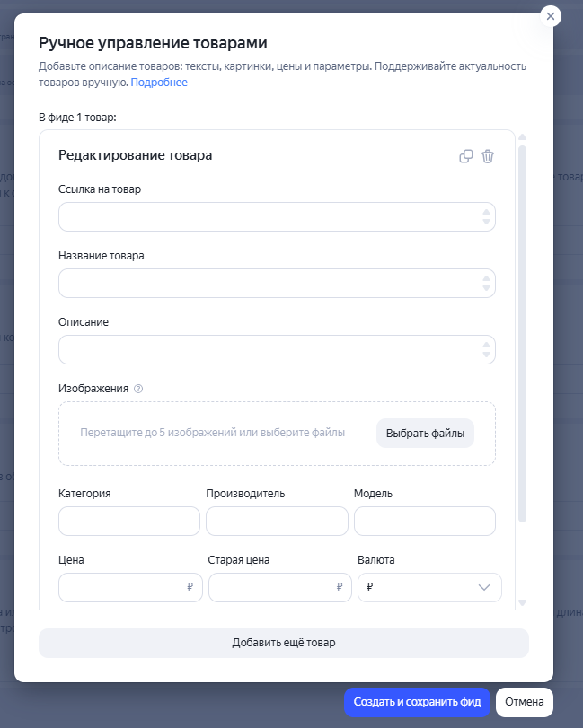Select the Категория input field
Screen dimensions: 583x728
128,521
